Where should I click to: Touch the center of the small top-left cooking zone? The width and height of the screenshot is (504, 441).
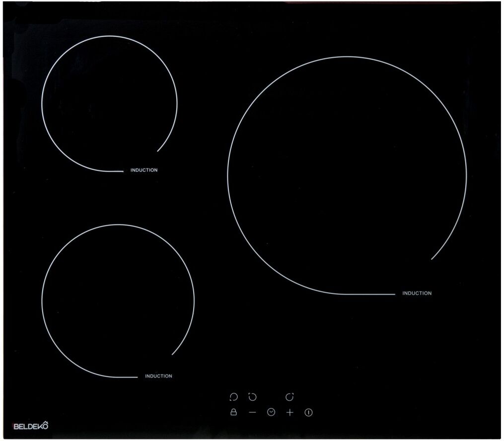[109, 103]
